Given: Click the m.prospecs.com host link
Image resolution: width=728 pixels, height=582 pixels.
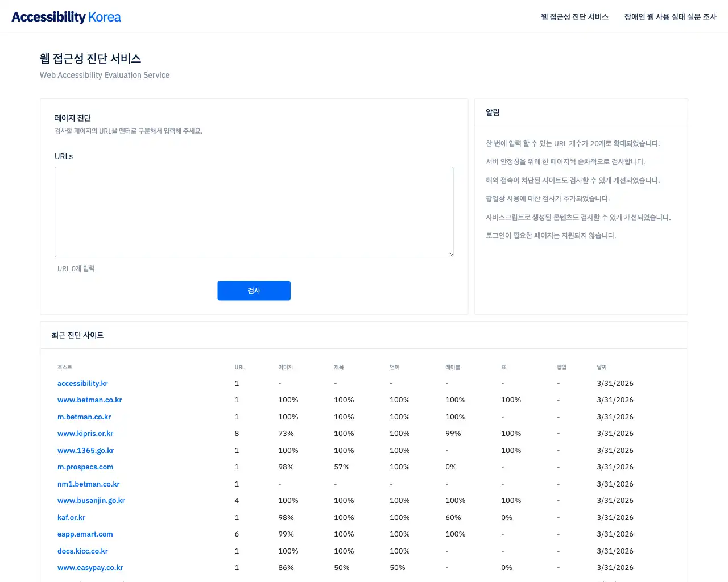Looking at the screenshot, I should click(85, 467).
